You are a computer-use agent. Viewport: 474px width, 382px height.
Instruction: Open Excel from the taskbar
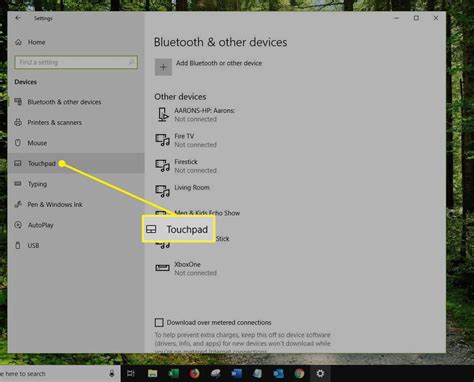(x=173, y=374)
